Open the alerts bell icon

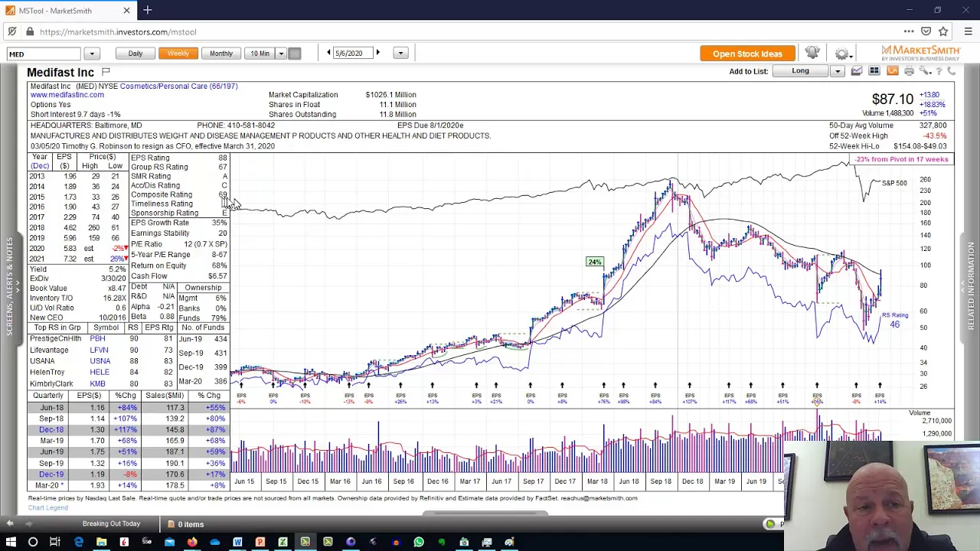point(812,53)
